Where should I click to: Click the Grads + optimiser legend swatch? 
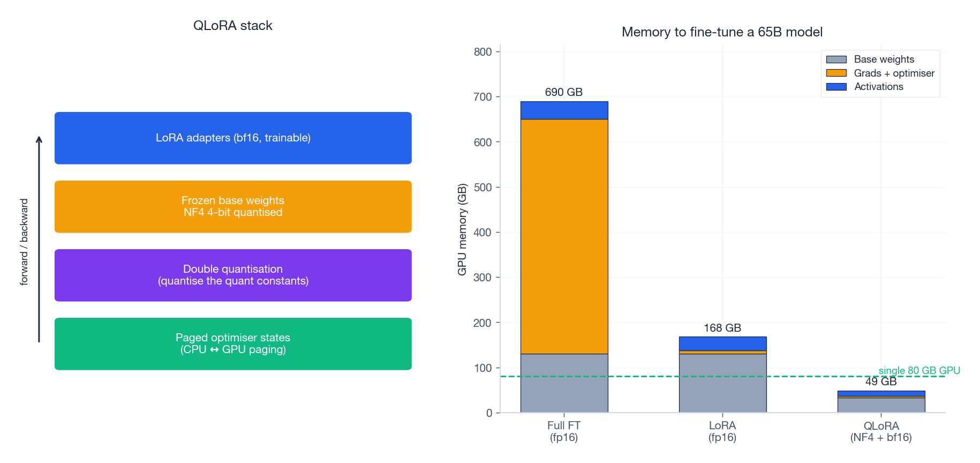(836, 73)
